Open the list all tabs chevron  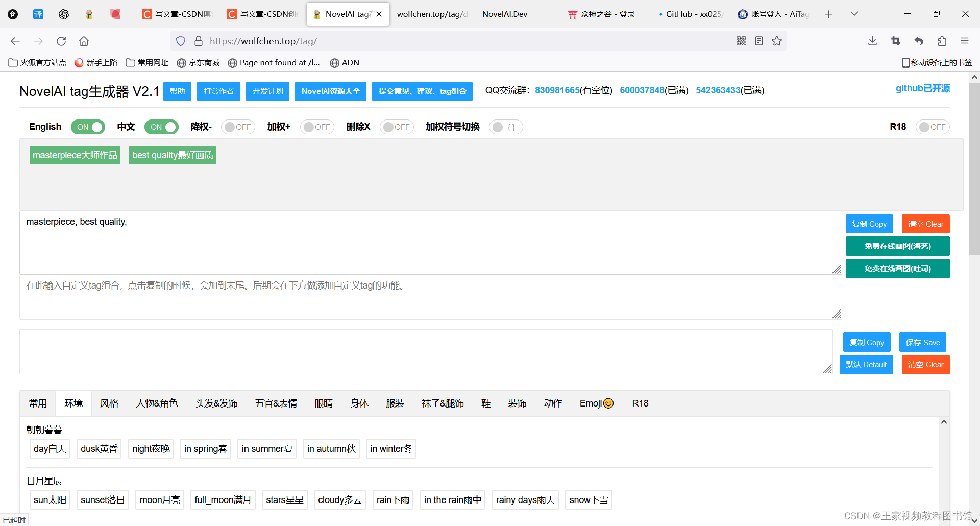click(x=854, y=14)
